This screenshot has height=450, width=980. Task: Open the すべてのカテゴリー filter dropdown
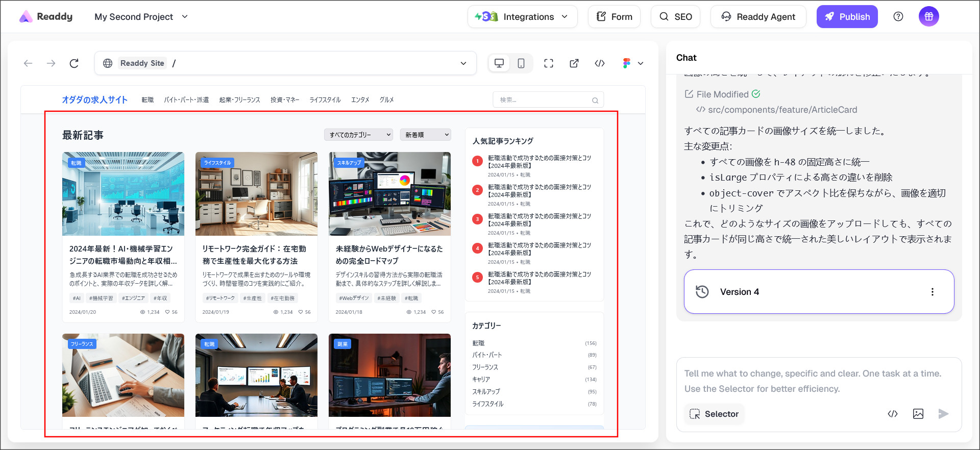point(358,135)
